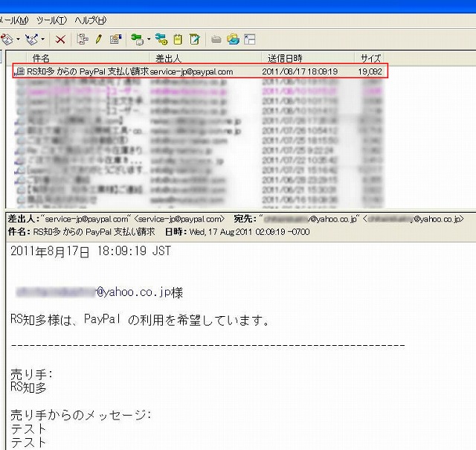Click the '売り手からのメッセージ:' line
The height and width of the screenshot is (450, 476).
pos(81,415)
